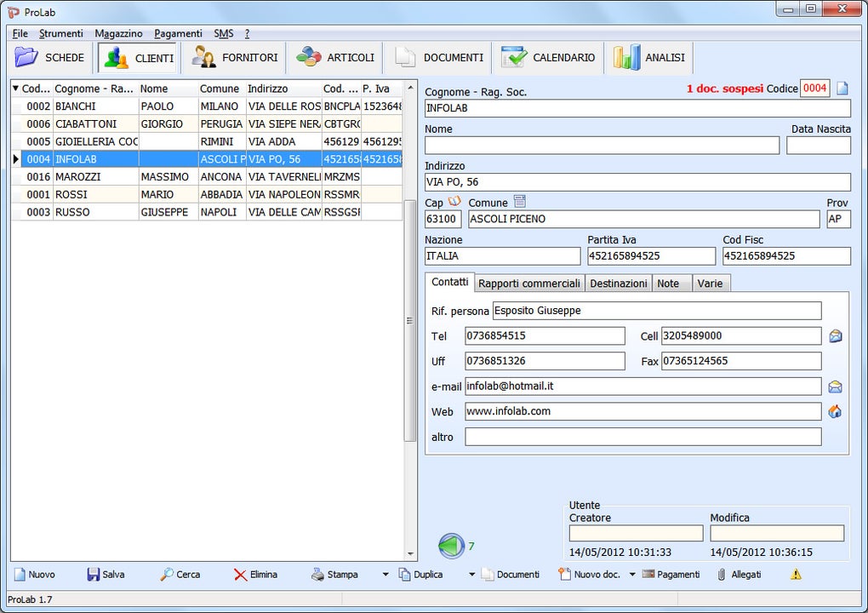The height and width of the screenshot is (613, 868).
Task: Click the Salva button
Action: click(x=106, y=575)
